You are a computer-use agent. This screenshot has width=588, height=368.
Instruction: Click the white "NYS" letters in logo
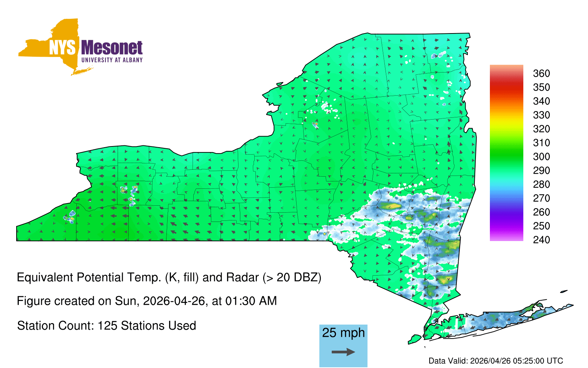pos(62,48)
